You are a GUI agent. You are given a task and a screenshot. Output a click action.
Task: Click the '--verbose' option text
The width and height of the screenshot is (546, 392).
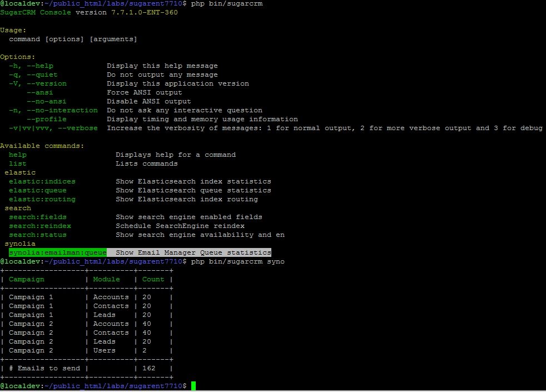pos(78,128)
